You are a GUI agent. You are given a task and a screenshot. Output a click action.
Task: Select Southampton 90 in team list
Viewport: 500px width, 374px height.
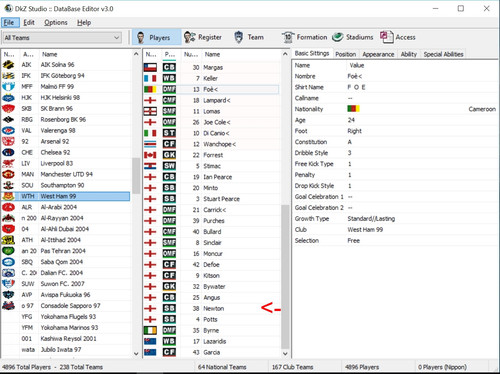(66, 185)
